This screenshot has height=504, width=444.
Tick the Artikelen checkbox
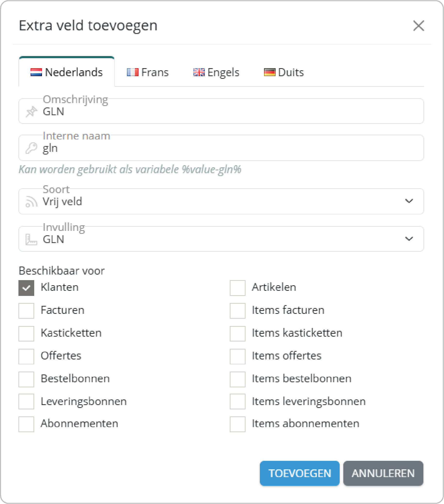[238, 288]
